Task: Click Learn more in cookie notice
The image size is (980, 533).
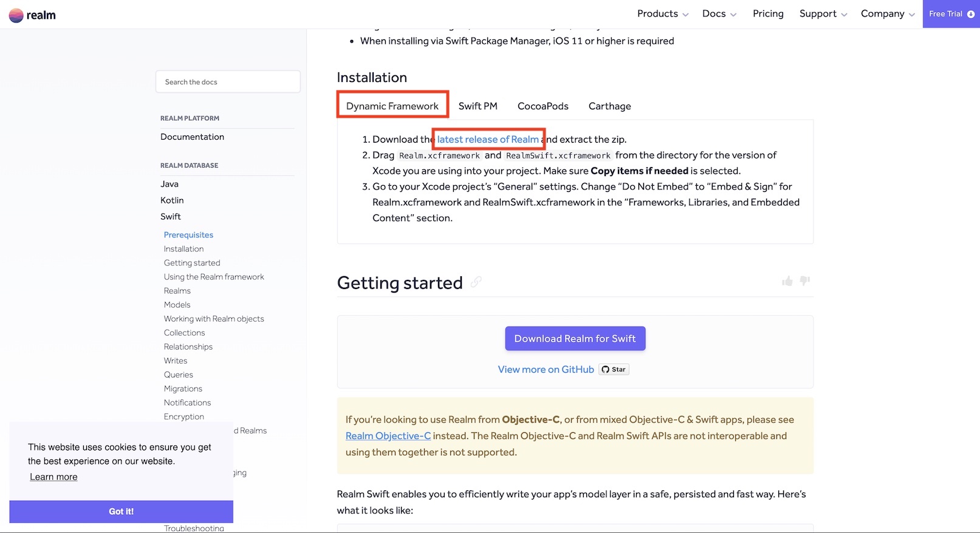Action: click(x=53, y=477)
